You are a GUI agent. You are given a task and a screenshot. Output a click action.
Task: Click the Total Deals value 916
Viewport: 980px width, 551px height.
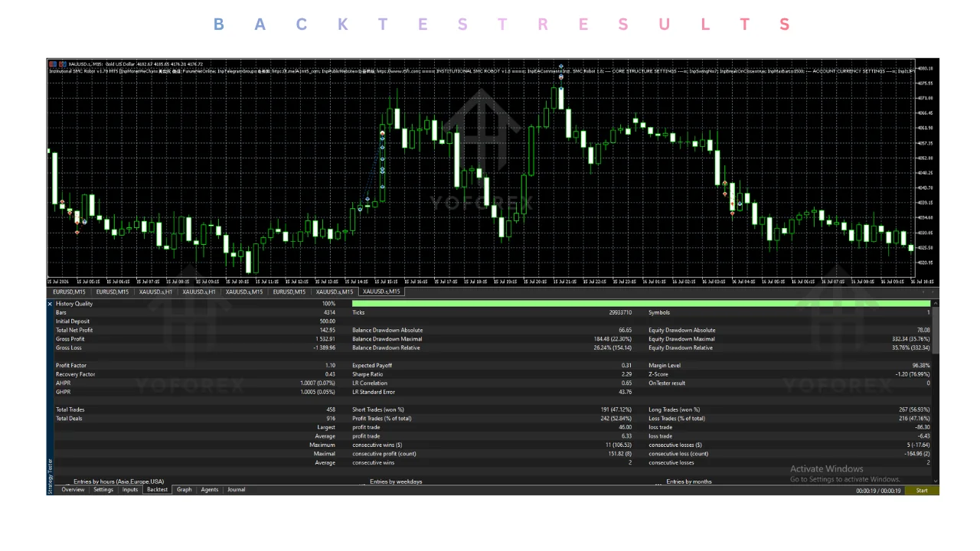click(331, 419)
